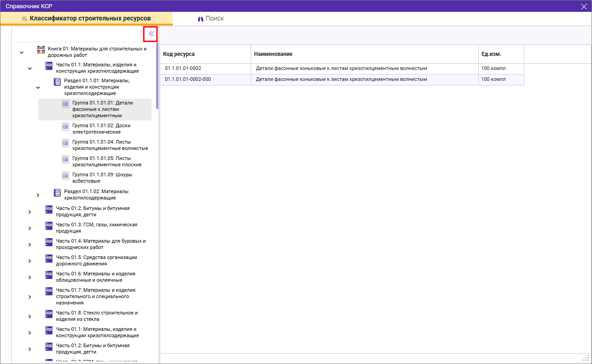Screen dimensions: 592x364
Task: Expand the Часть 01.8 Стекло строительное node
Action: pos(30,316)
